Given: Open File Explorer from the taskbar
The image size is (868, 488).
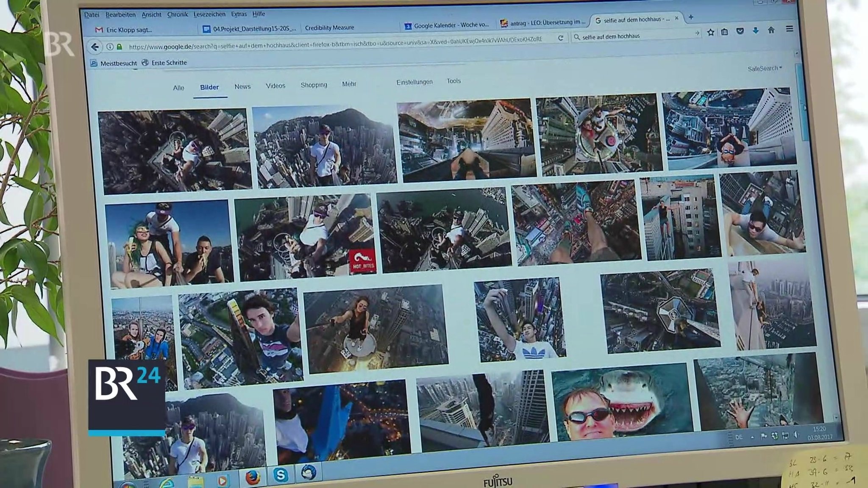Looking at the screenshot, I should 195,482.
